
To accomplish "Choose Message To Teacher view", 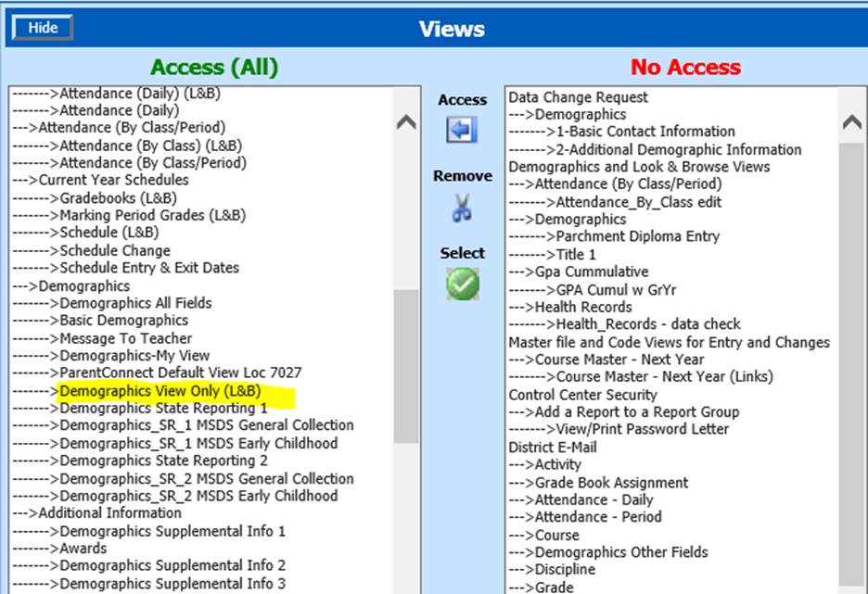I will click(126, 338).
